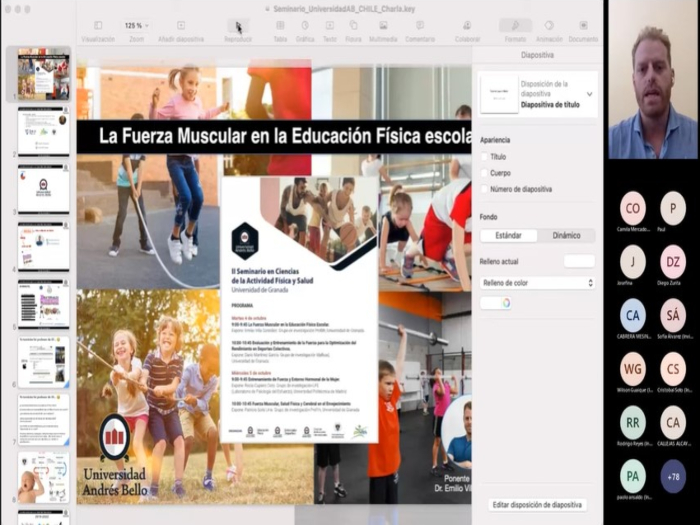Expand the Disposición de la diapositiva chooser
The image size is (700, 525).
(x=589, y=94)
